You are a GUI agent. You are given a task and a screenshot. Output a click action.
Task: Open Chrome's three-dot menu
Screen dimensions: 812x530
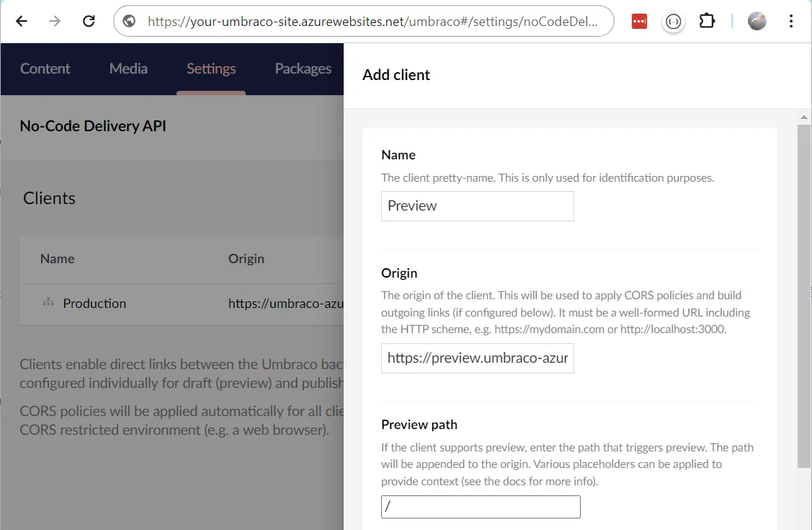[x=791, y=21]
